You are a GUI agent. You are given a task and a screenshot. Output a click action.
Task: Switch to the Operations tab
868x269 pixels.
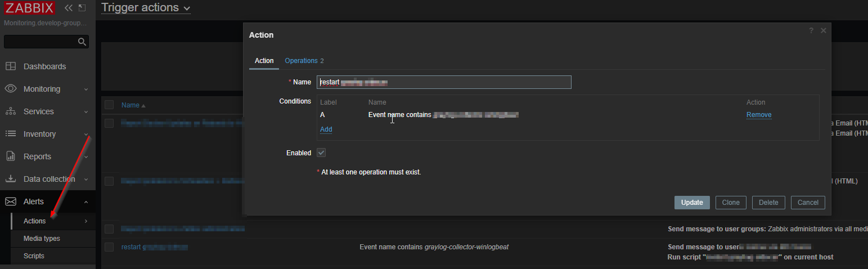304,61
